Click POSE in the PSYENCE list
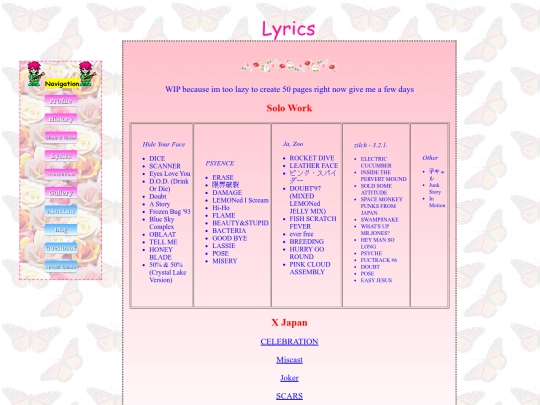This screenshot has height=405, width=540. coord(220,253)
